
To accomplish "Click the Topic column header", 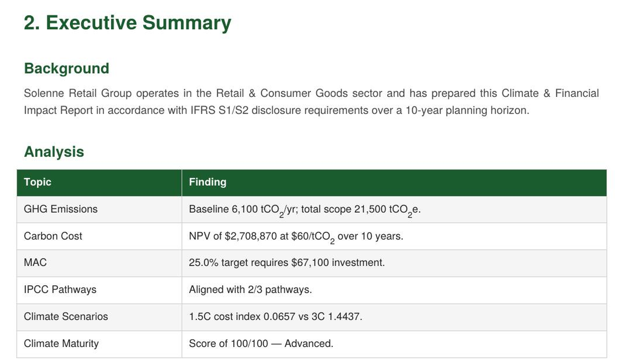I will coord(99,182).
